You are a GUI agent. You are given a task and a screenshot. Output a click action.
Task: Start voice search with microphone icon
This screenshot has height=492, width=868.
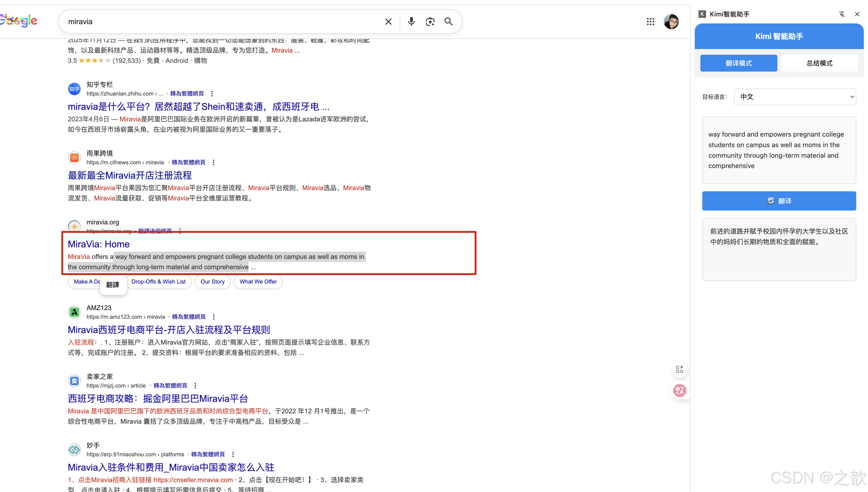click(x=411, y=22)
